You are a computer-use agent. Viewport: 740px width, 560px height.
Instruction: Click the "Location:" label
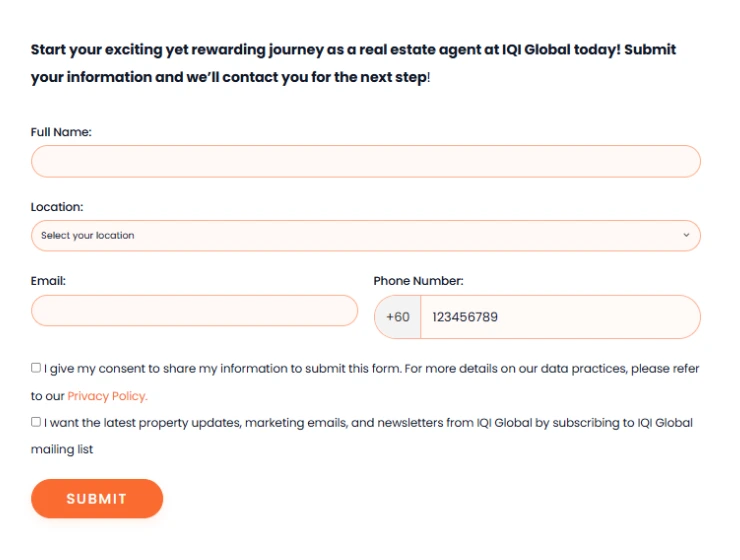coord(57,207)
